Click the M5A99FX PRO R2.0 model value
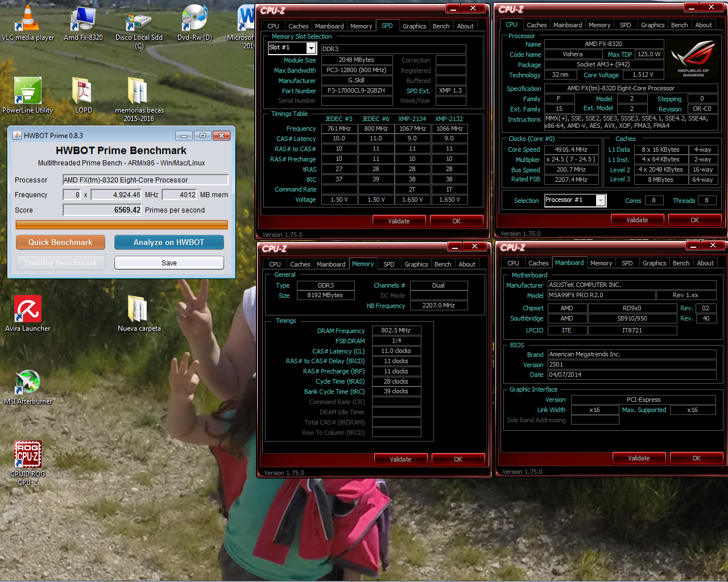 pyautogui.click(x=601, y=295)
